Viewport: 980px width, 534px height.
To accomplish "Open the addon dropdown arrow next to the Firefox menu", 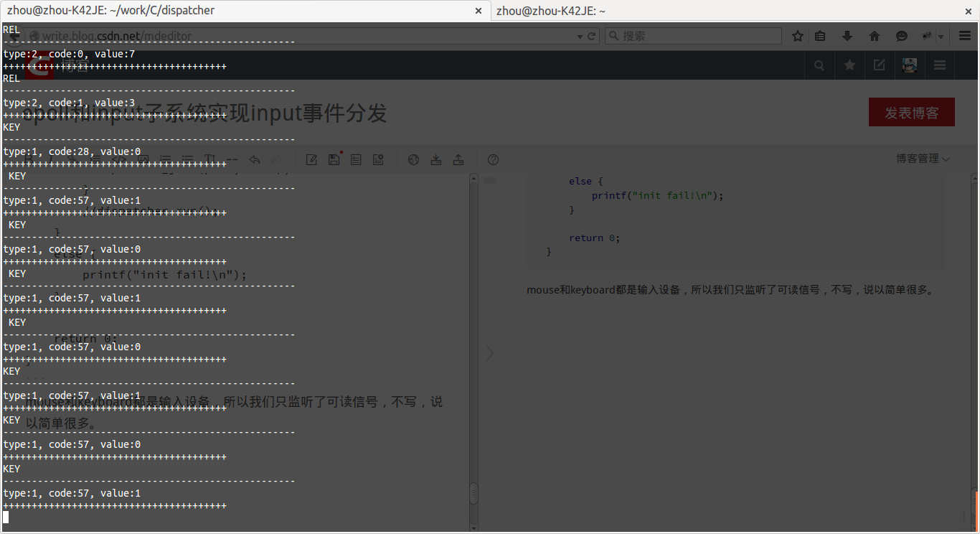I will coord(940,36).
